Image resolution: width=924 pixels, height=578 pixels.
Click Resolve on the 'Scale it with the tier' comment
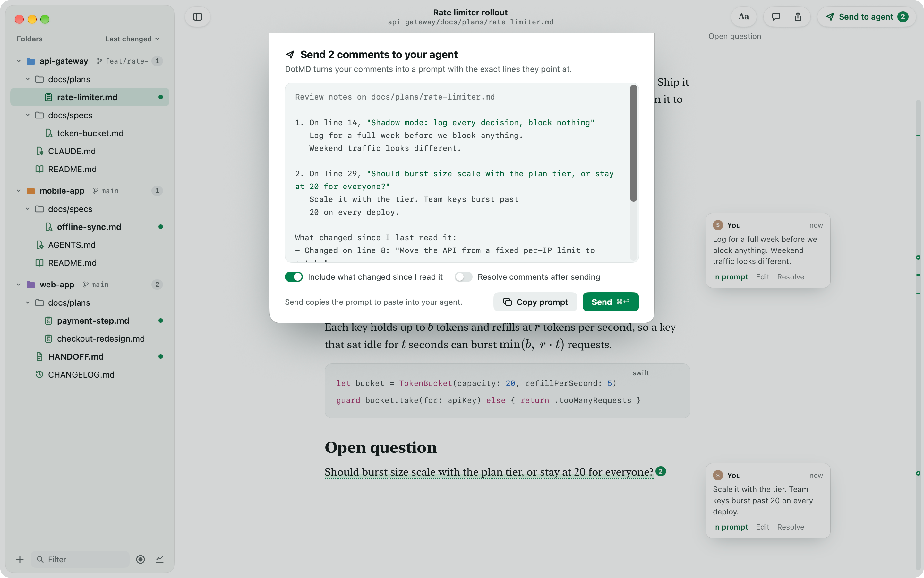[791, 527]
